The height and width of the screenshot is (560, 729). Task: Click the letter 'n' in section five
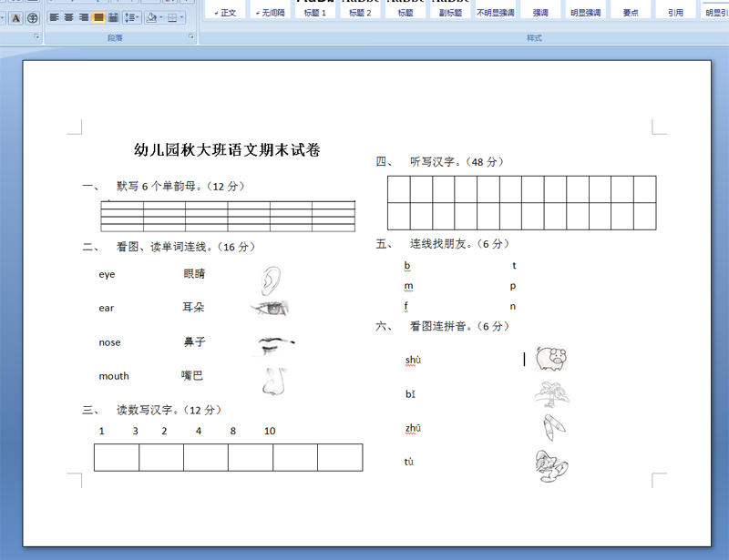(513, 306)
